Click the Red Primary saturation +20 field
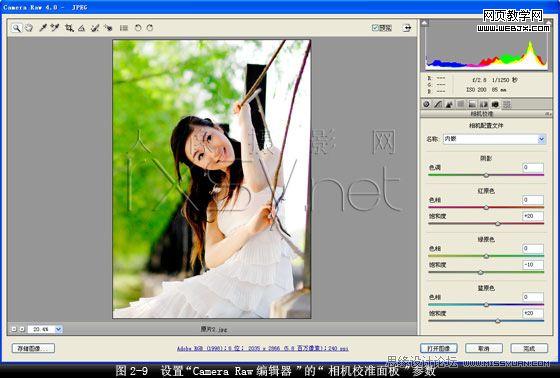Viewport: 560px width, 378px height. [x=533, y=216]
